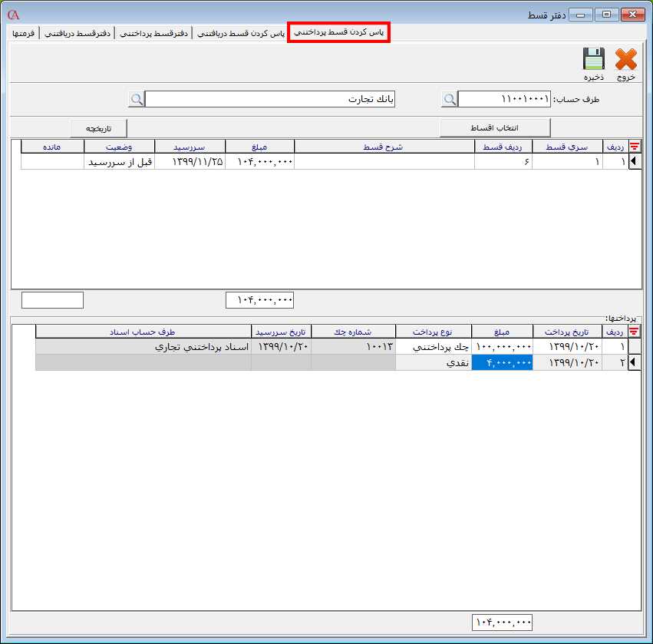Click the Save (ذخیره) floppy disk icon
The width and height of the screenshot is (653, 644).
tap(593, 60)
